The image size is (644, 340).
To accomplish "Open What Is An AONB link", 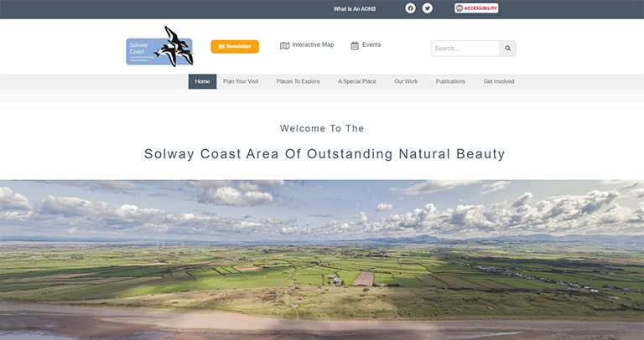I will coord(355,8).
